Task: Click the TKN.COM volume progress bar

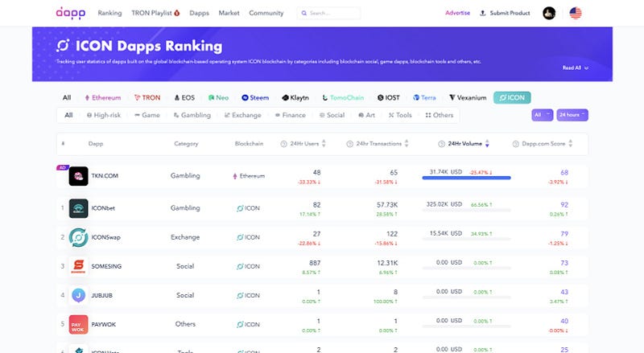Action: pos(467,178)
